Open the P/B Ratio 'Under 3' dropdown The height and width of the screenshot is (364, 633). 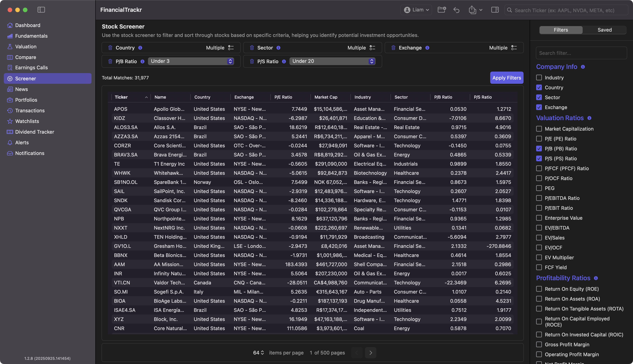[191, 61]
